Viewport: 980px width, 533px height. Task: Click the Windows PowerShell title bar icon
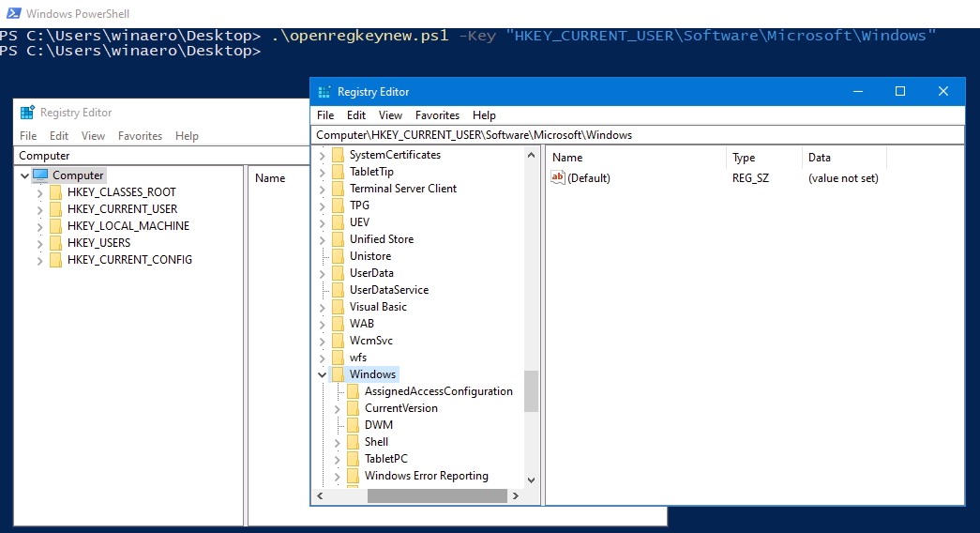(11, 14)
